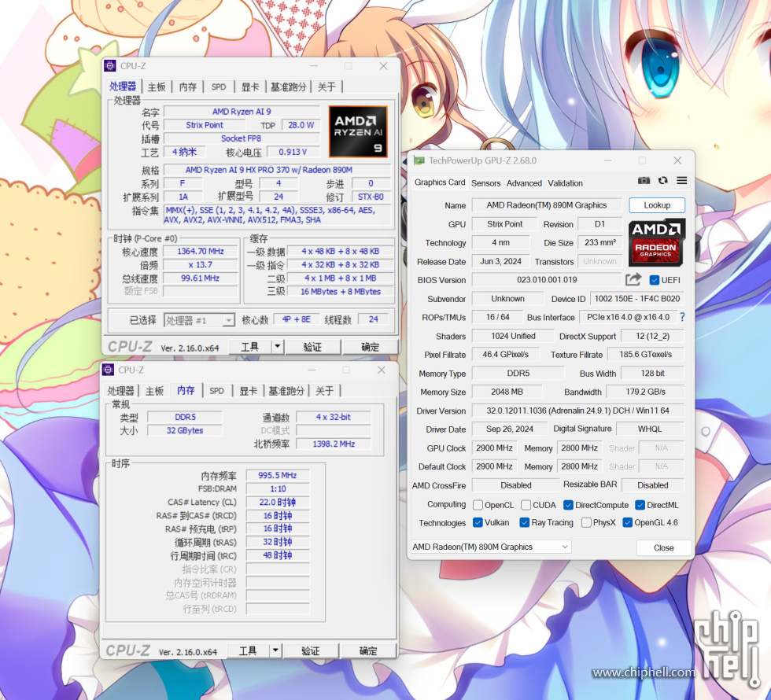Image resolution: width=771 pixels, height=700 pixels.
Task: Click the 线程数 value 24
Action: coord(374,319)
